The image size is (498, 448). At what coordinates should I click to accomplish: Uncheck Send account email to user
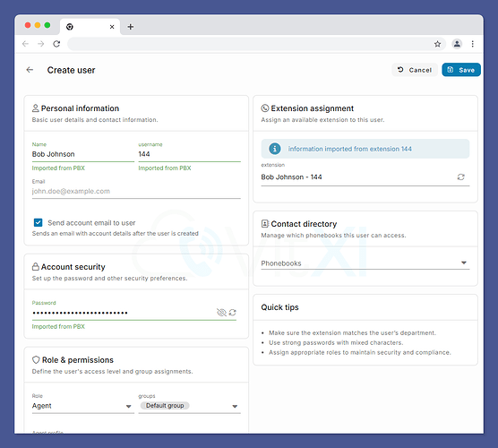point(39,222)
